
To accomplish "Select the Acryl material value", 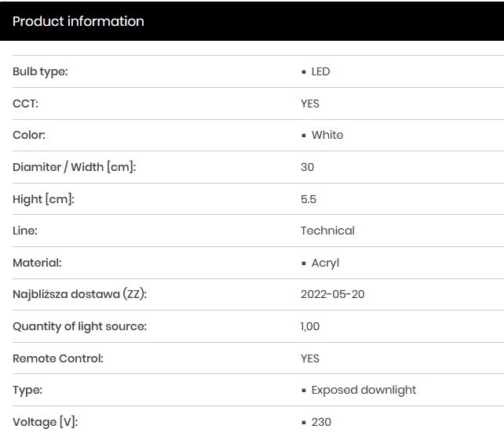I will pos(325,263).
